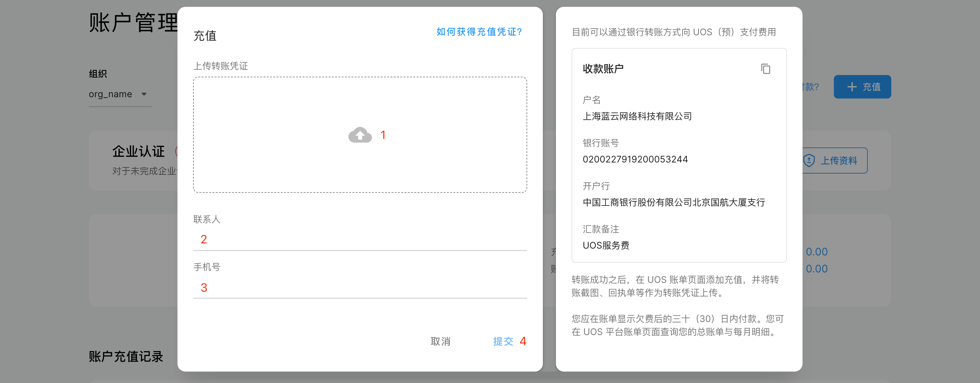Click the account name 上海蓝云网络科技有限公司

637,116
